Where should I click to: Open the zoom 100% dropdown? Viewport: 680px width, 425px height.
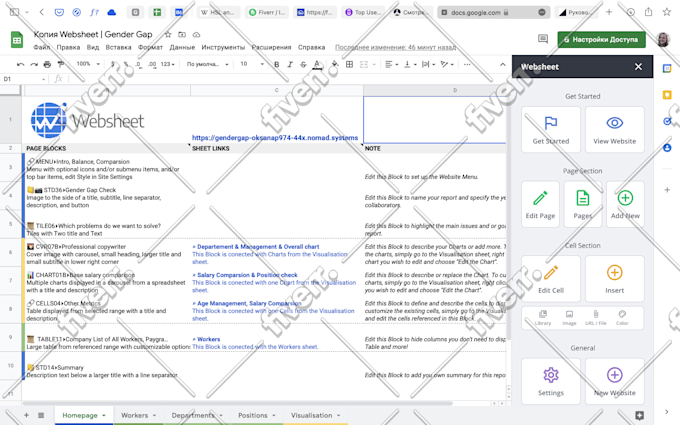click(88, 64)
